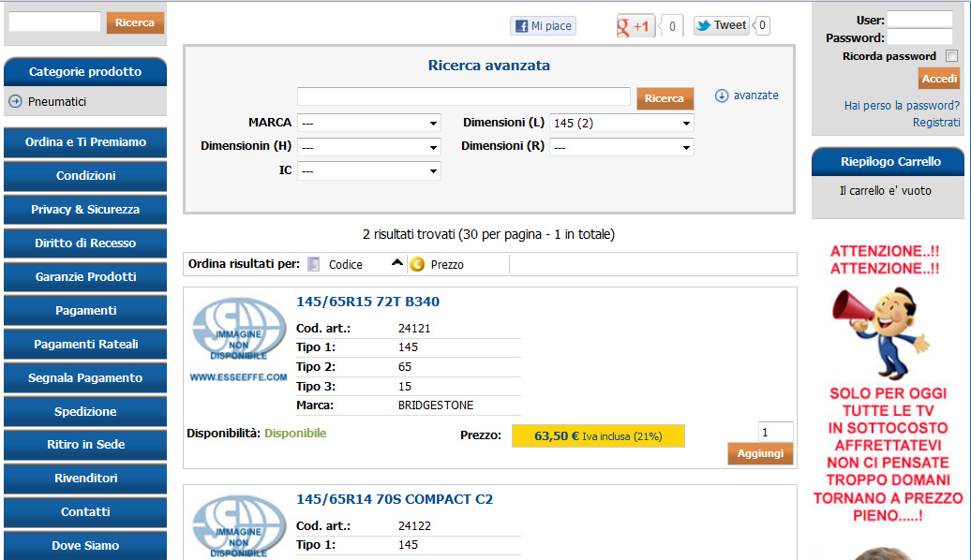Open the Dimensioni (L) dropdown
The height and width of the screenshot is (560, 971).
coord(621,123)
